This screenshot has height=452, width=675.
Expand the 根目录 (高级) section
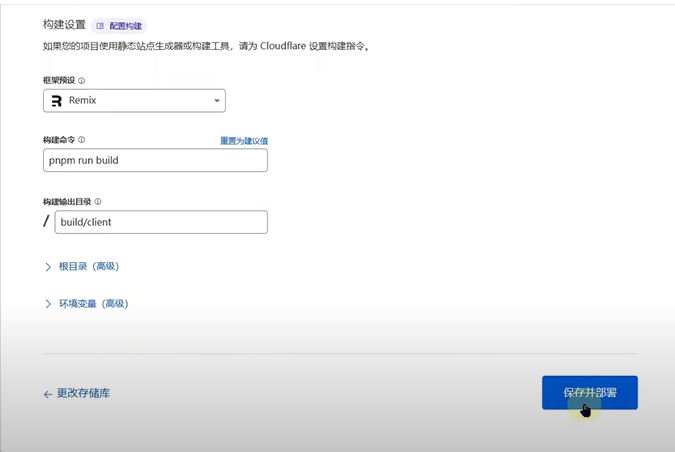(82, 266)
